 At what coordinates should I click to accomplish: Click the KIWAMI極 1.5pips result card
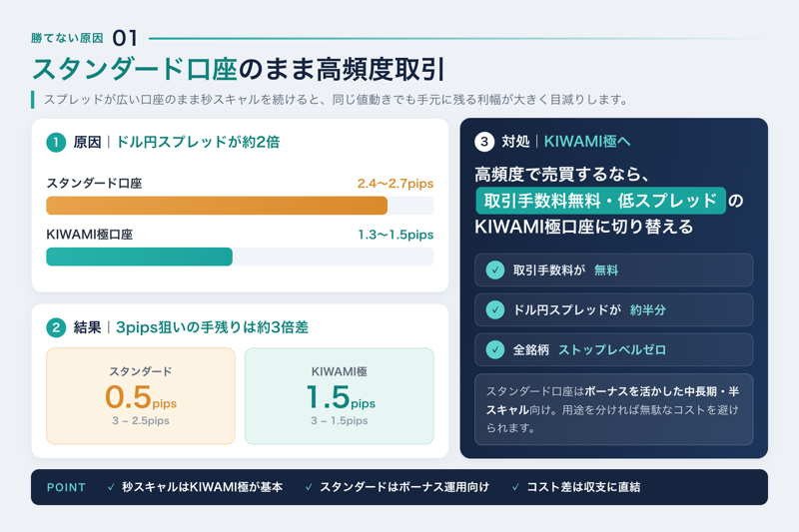pos(340,396)
